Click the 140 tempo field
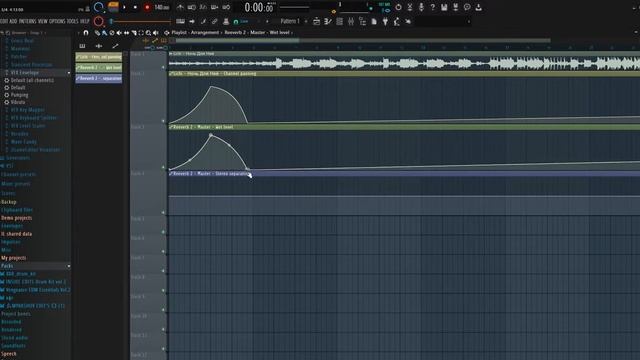Image resolution: width=640 pixels, height=360 pixels. tap(162, 7)
